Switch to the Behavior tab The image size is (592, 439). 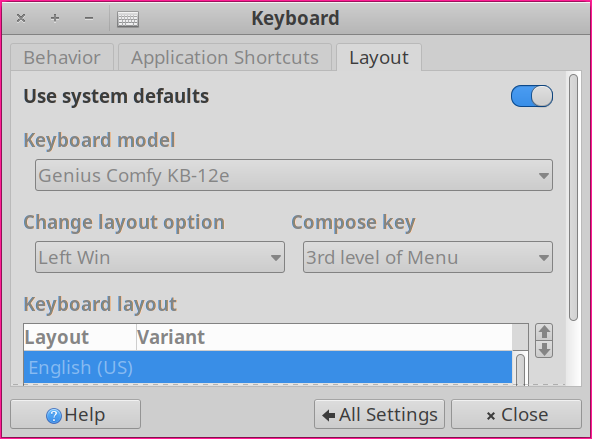(62, 57)
